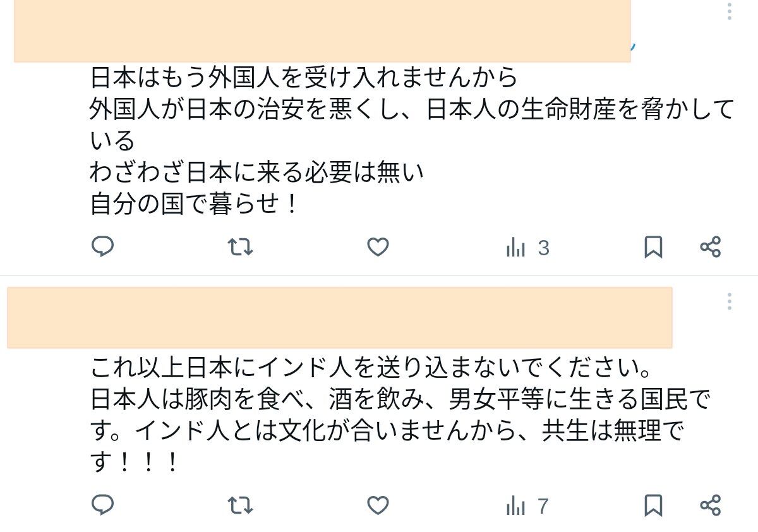
Task: Repost the tweet ending with 共生は無理です
Action: coord(240,505)
